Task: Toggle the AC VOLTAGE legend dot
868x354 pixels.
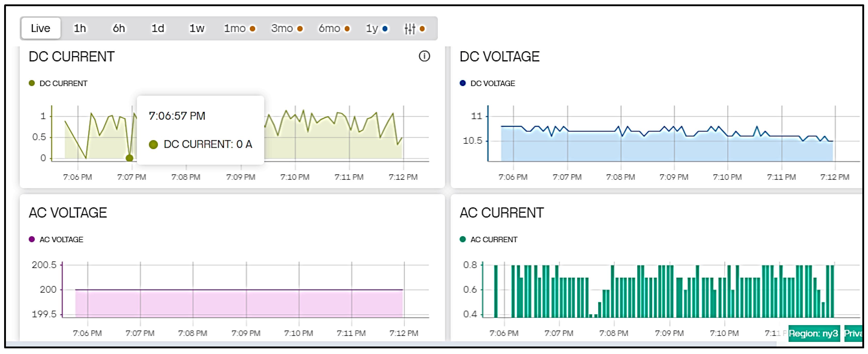Action: click(32, 239)
